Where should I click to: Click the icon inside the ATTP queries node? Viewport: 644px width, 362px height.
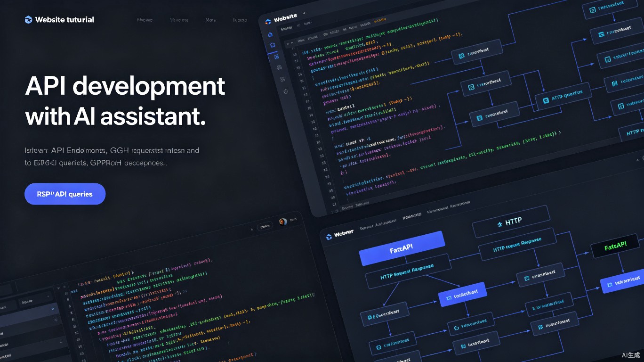point(547,100)
